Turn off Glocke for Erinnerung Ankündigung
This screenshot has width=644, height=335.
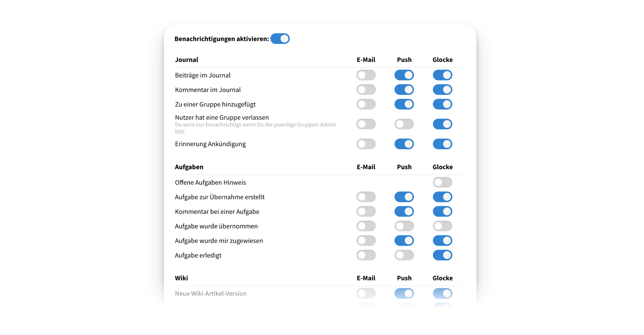pos(442,144)
